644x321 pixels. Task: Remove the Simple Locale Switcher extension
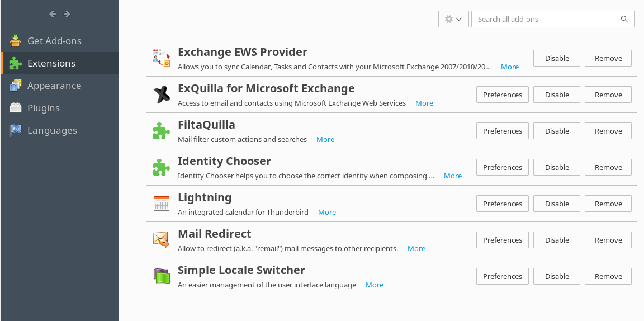pos(608,276)
